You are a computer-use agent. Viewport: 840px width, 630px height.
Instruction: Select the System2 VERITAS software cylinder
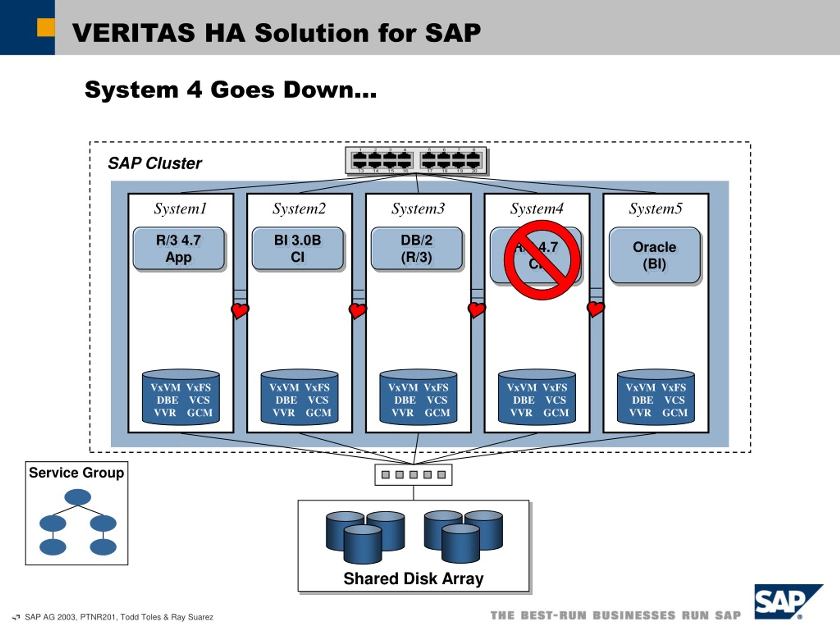300,397
